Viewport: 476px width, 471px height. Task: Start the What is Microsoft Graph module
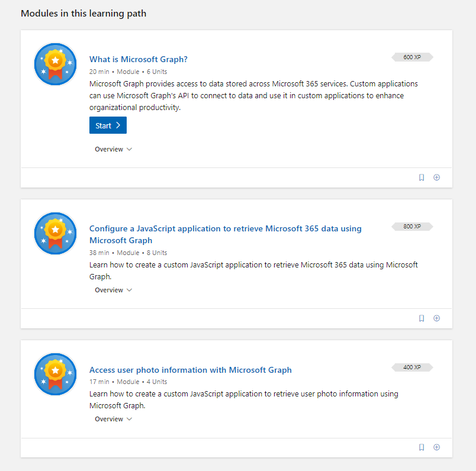[108, 125]
